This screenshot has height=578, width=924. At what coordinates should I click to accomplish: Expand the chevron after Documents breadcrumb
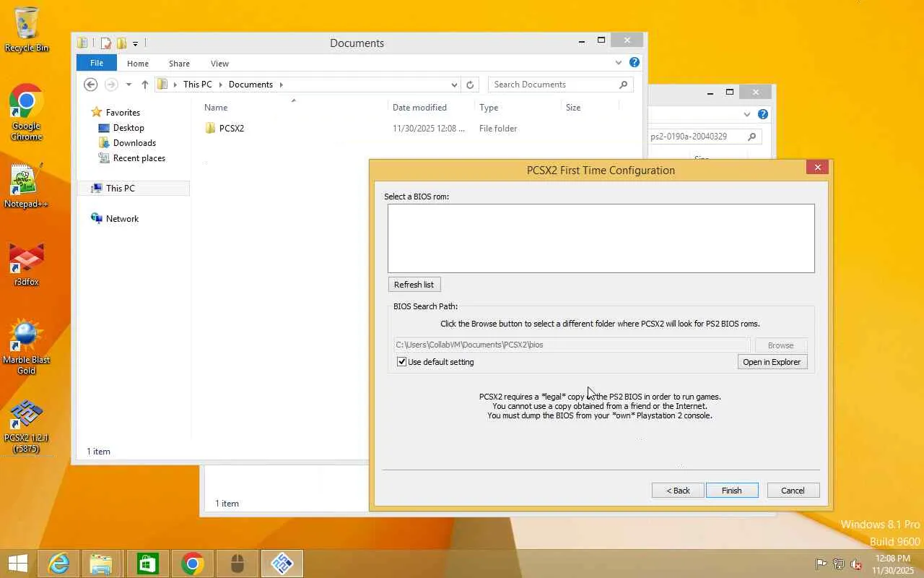(x=282, y=85)
